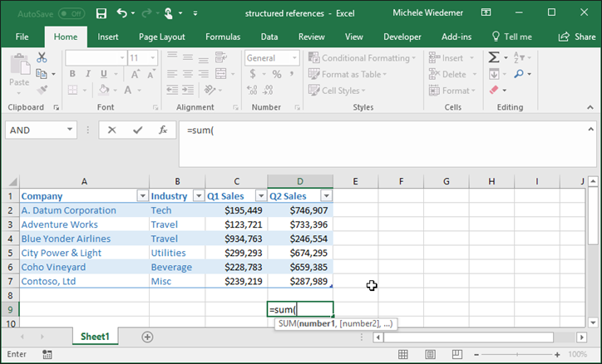Click the Insert Function fx icon

pyautogui.click(x=163, y=130)
